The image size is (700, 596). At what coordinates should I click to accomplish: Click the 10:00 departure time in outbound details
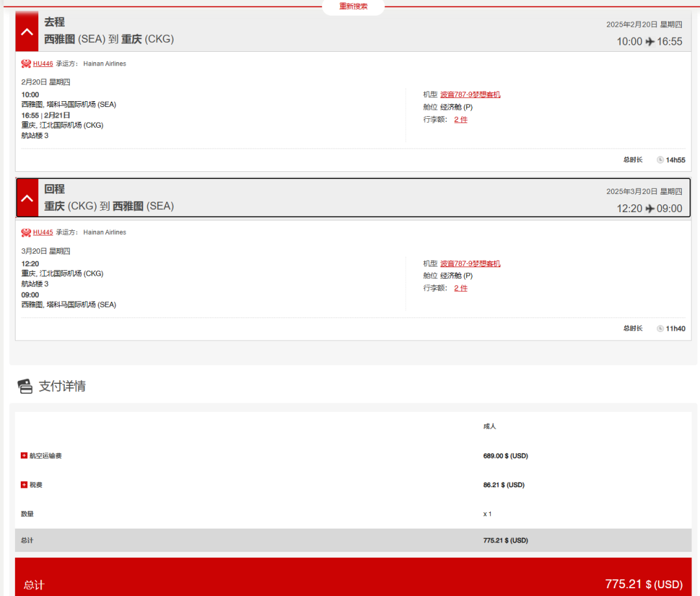pos(30,95)
